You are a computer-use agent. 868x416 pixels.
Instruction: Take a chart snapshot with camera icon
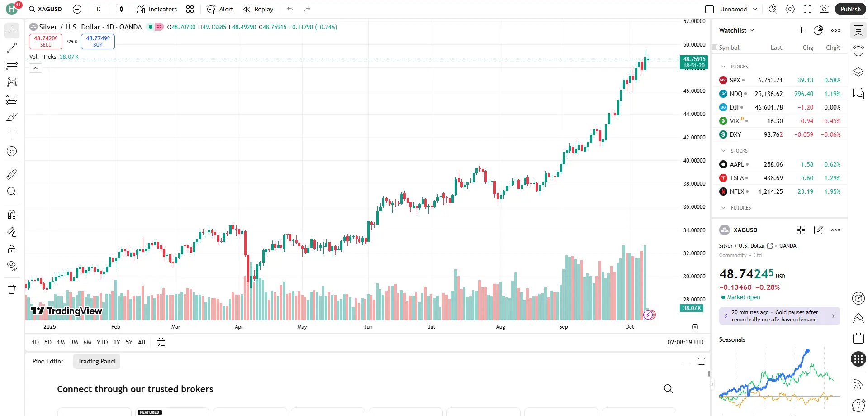click(824, 9)
